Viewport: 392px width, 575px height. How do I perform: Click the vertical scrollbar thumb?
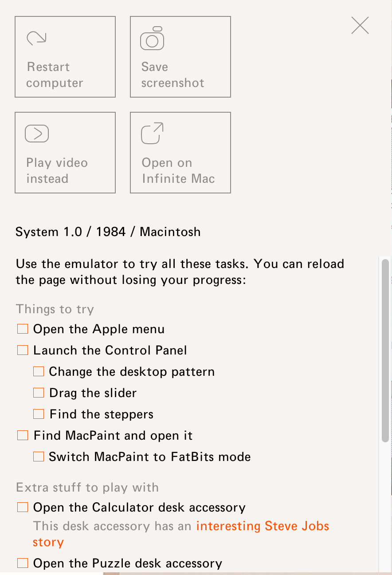point(385,351)
